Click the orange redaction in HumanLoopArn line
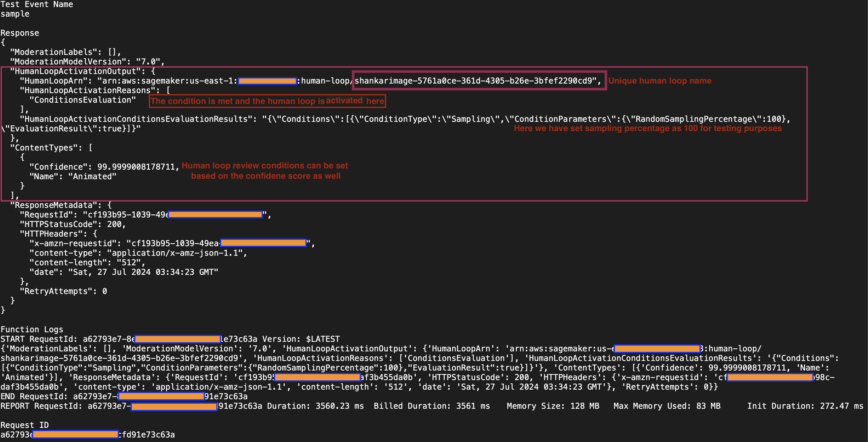The height and width of the screenshot is (442, 868). pyautogui.click(x=267, y=81)
